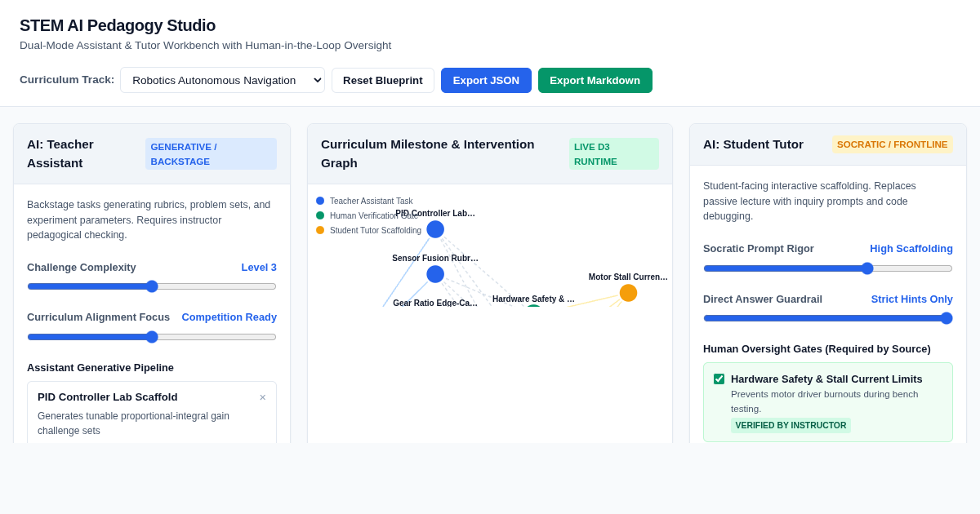Click the GENERATIVE / BACKSTAGE badge
Viewport: 980px width, 514px height.
tap(211, 153)
